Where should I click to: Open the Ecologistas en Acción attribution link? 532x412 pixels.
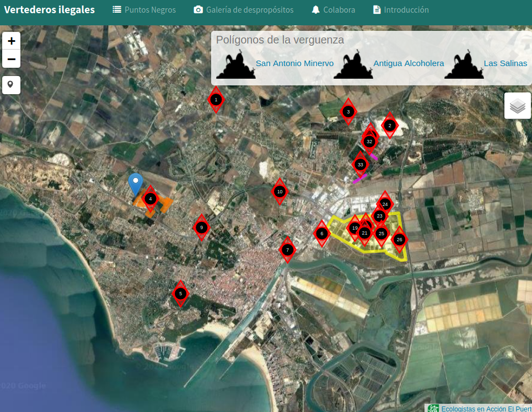point(486,409)
